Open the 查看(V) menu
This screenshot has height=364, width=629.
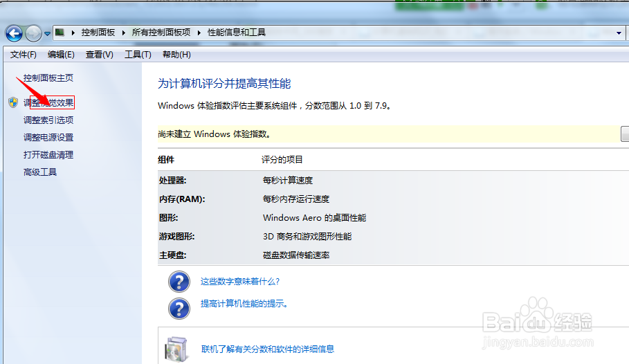[x=100, y=55]
